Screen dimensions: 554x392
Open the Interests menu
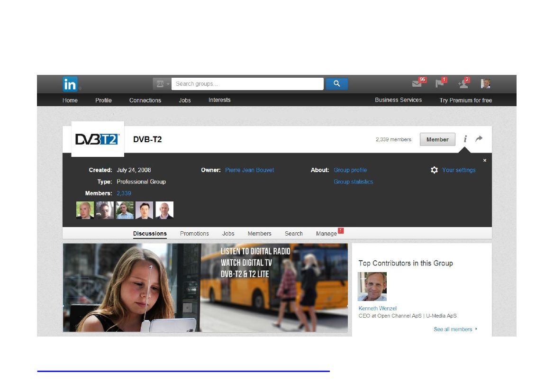(219, 100)
